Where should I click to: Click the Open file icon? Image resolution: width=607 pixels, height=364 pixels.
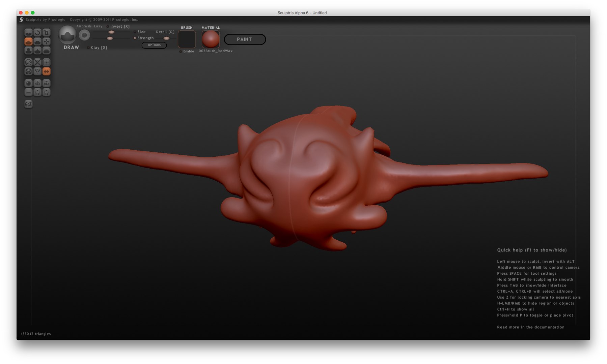37,92
